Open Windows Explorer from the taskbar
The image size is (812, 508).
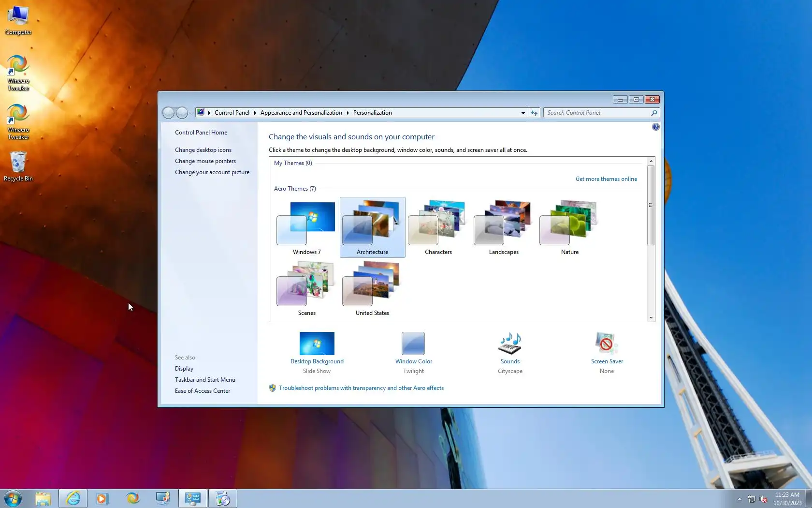coord(43,498)
